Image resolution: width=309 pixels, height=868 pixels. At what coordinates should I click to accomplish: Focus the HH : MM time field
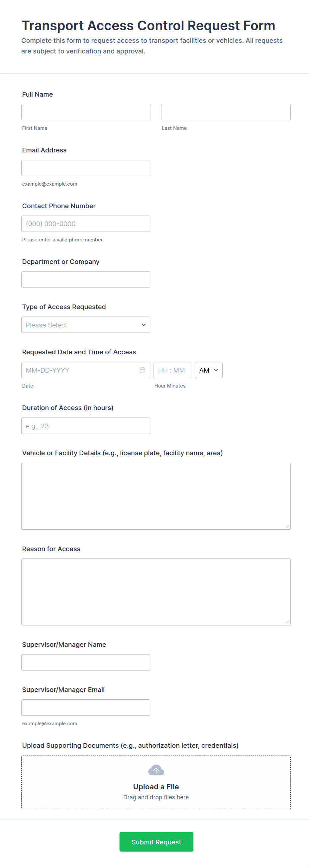pyautogui.click(x=172, y=370)
